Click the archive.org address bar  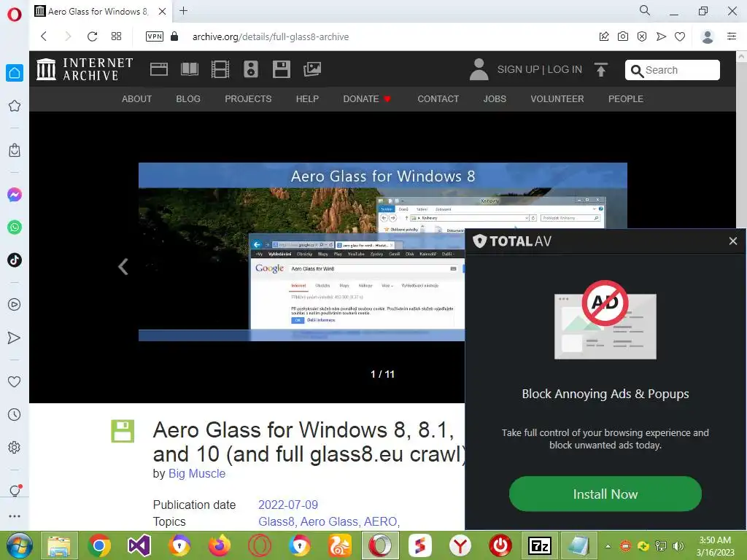point(270,36)
